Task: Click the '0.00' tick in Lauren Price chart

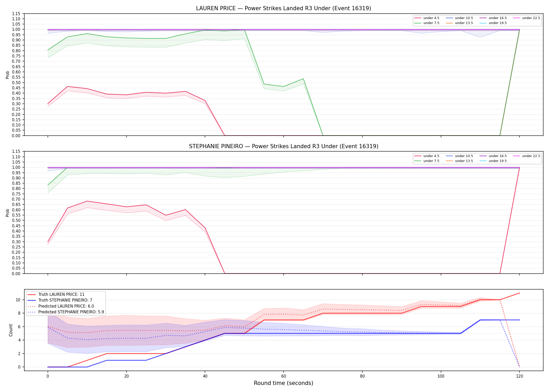Action: 16,136
